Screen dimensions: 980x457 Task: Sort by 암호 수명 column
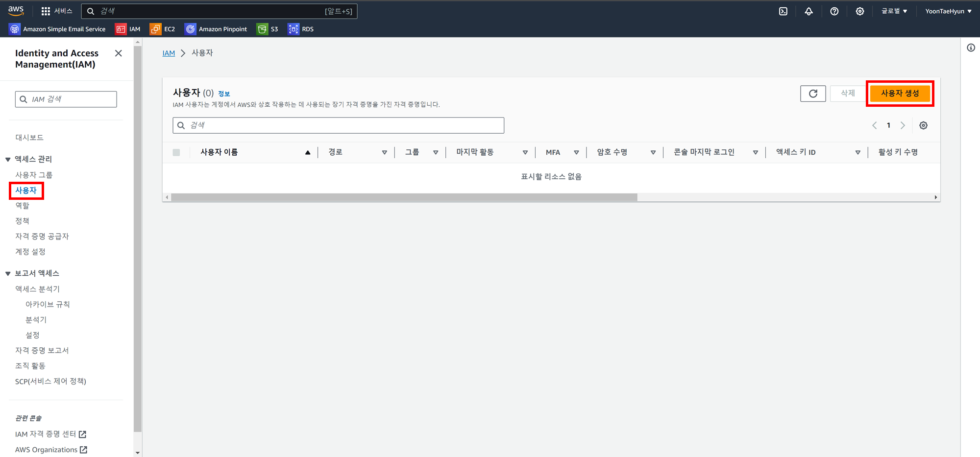pos(653,152)
